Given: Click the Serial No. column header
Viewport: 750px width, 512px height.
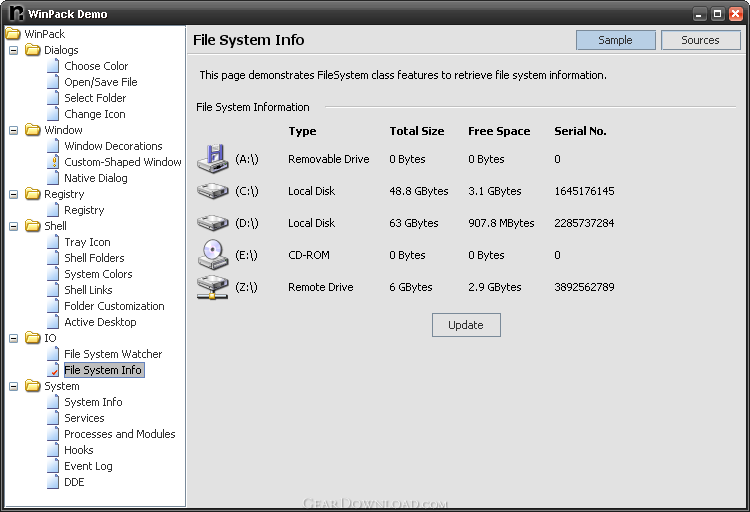Looking at the screenshot, I should [580, 131].
